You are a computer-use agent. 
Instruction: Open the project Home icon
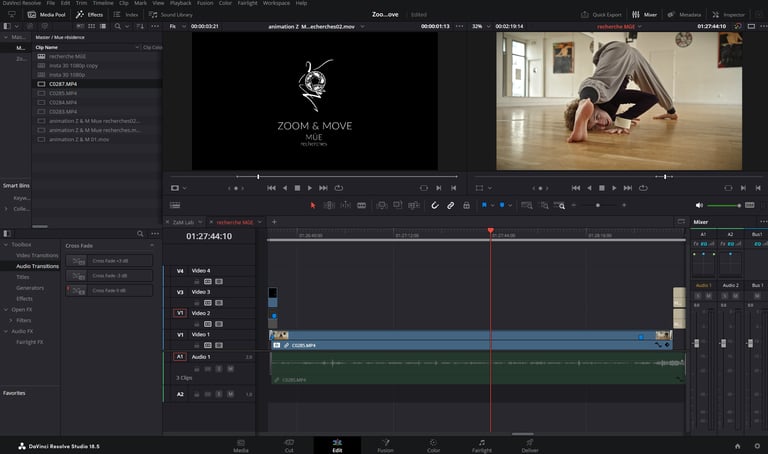pyautogui.click(x=737, y=444)
